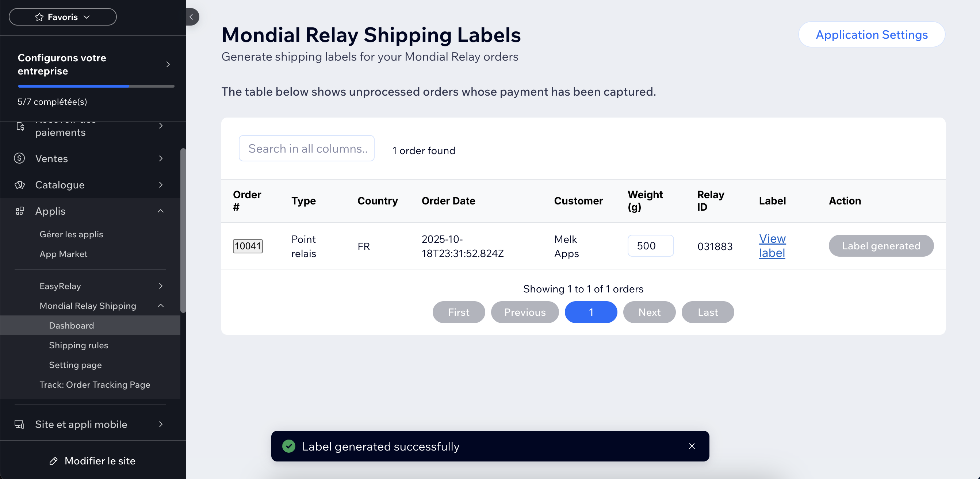The image size is (980, 479).
Task: Click the Favoris star icon
Action: tap(39, 17)
